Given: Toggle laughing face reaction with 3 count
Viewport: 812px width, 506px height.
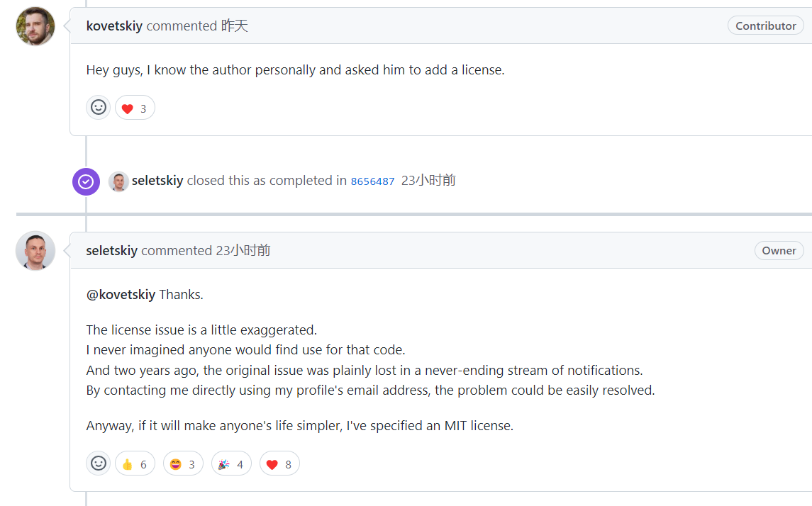Looking at the screenshot, I should [183, 463].
